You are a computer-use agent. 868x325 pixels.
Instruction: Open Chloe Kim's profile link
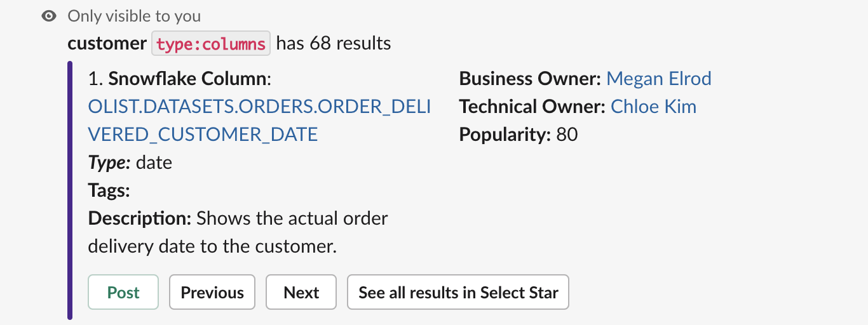(654, 107)
